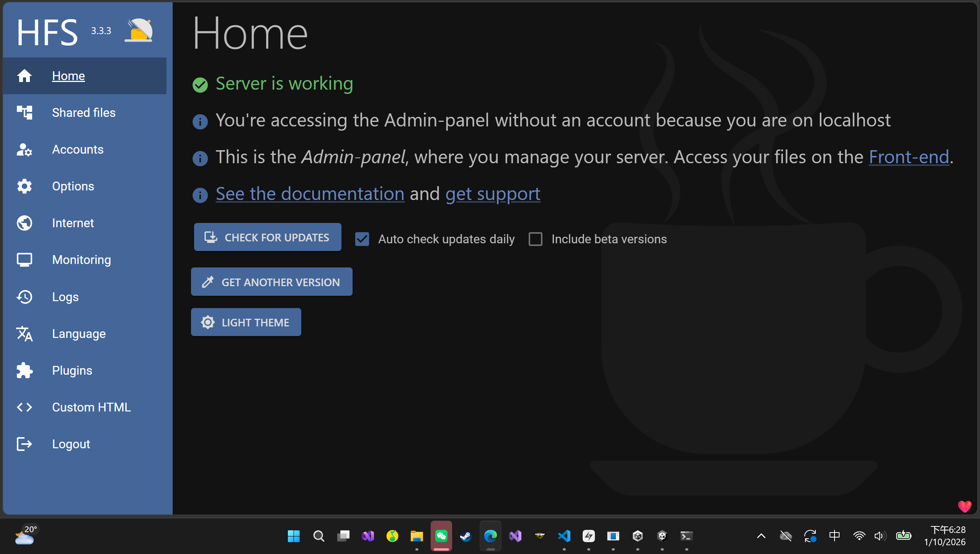Open See the documentation link

[x=310, y=194]
